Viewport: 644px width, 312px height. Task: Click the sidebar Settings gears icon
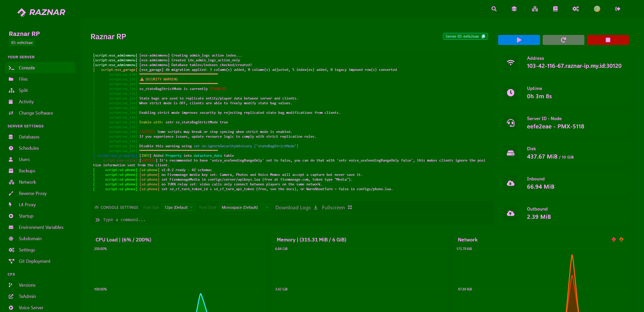click(11, 250)
